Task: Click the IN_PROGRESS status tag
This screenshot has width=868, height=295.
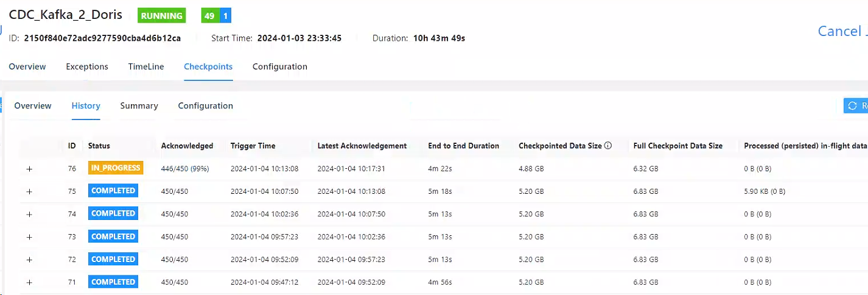Action: point(116,168)
